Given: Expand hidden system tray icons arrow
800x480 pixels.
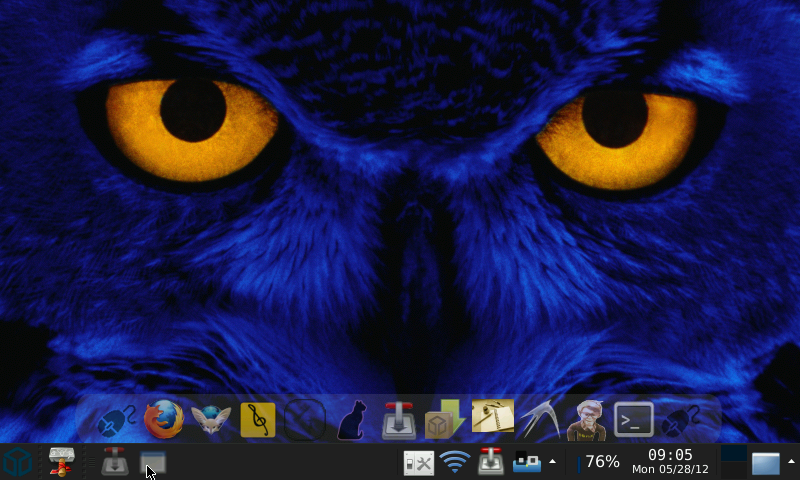Looking at the screenshot, I should [x=553, y=461].
